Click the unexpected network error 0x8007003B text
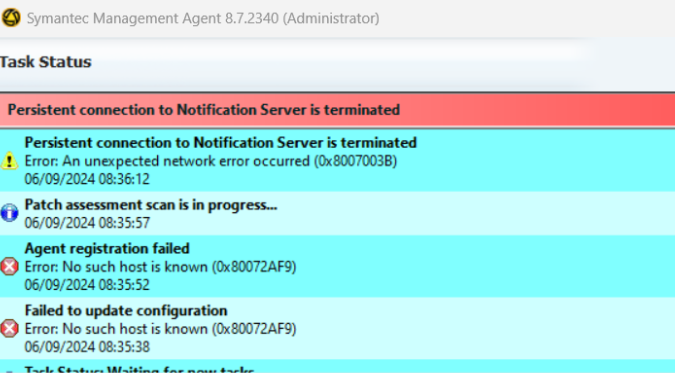The width and height of the screenshot is (675, 373). pos(211,161)
